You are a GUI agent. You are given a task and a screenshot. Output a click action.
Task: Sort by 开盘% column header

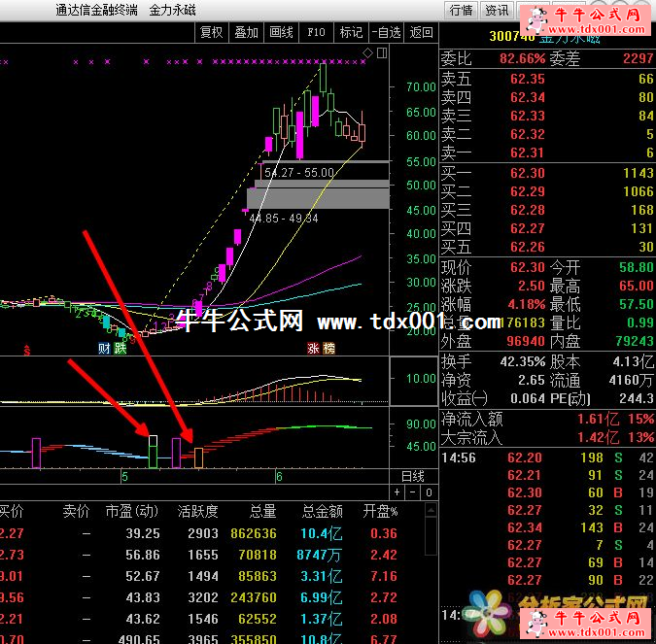point(380,511)
